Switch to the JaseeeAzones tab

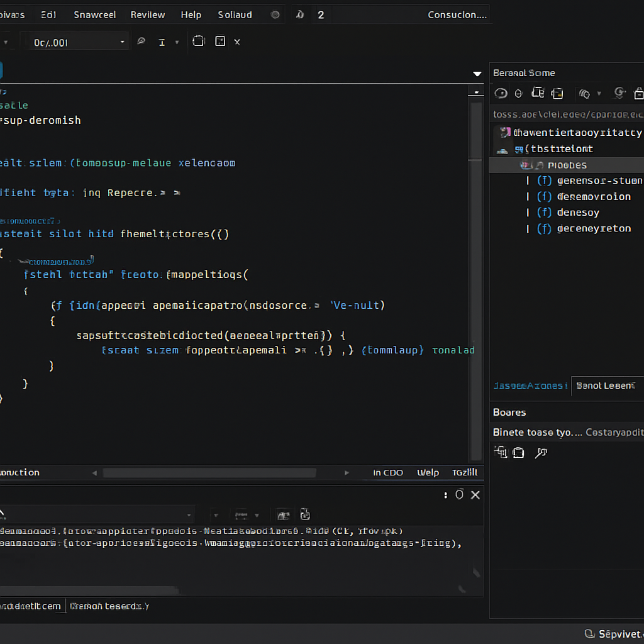[x=530, y=386]
